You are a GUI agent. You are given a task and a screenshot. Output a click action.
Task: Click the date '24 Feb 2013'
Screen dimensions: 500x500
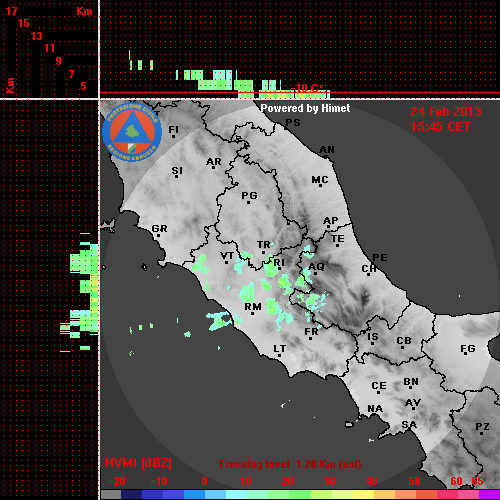[446, 112]
